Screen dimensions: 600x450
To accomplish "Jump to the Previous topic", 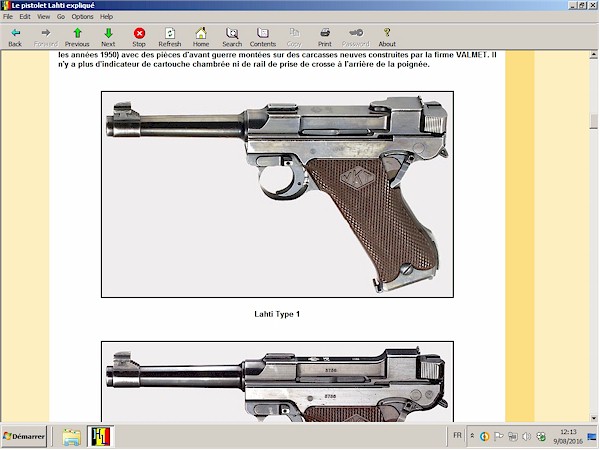I will pos(77,37).
